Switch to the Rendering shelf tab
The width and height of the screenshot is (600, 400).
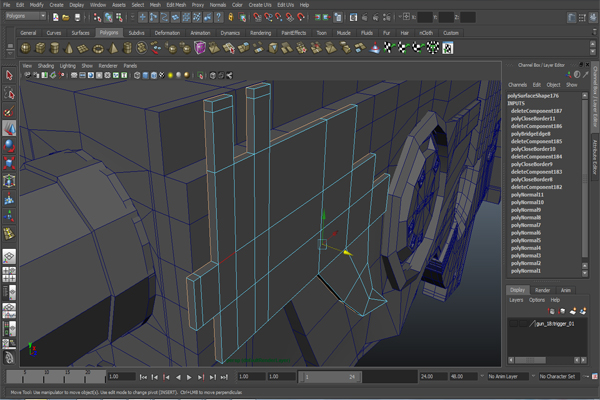point(261,33)
